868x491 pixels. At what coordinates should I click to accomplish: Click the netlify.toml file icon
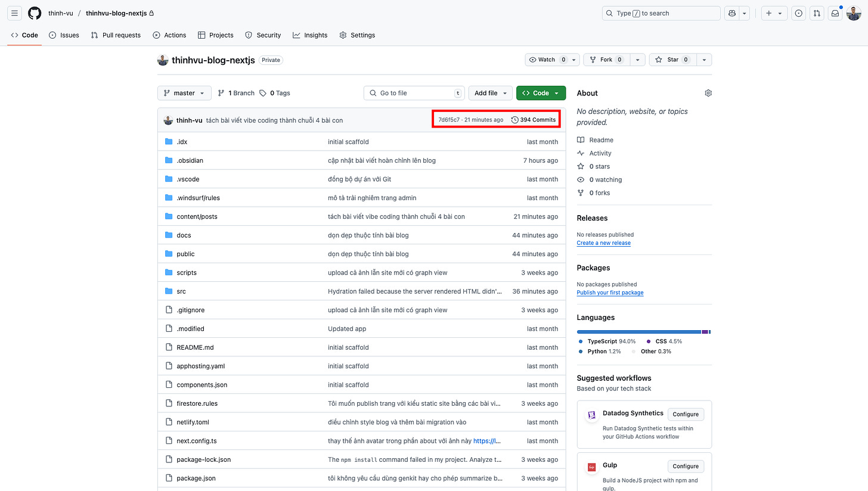(169, 422)
